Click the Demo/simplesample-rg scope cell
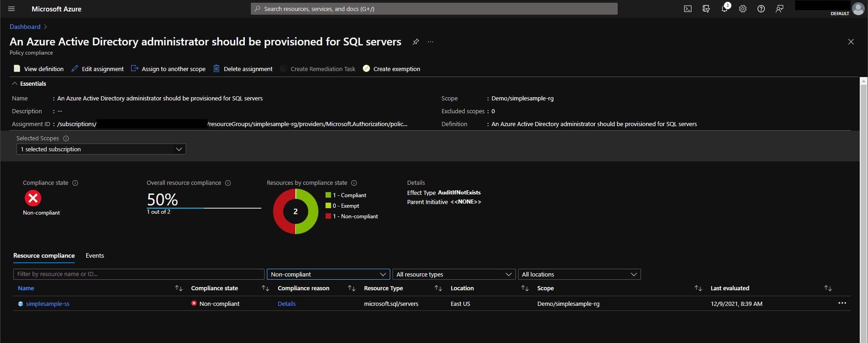This screenshot has width=868, height=343. 569,304
